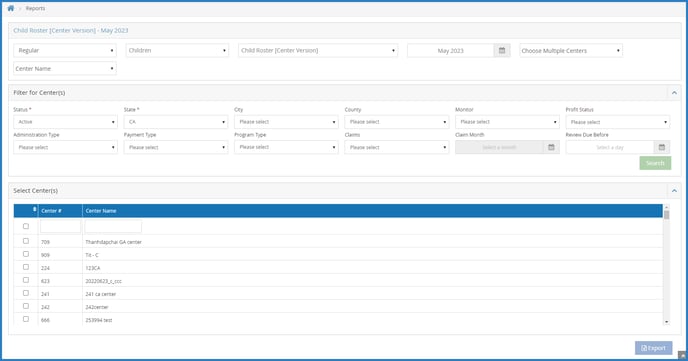This screenshot has width=688, height=361.
Task: Click the centers list scroll down arrow
Action: (x=666, y=322)
